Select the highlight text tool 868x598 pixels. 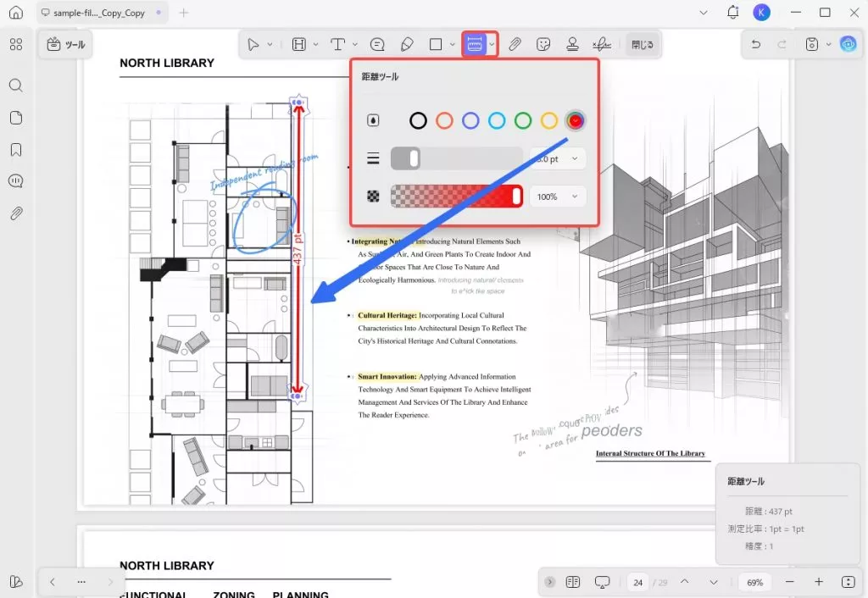(x=299, y=44)
